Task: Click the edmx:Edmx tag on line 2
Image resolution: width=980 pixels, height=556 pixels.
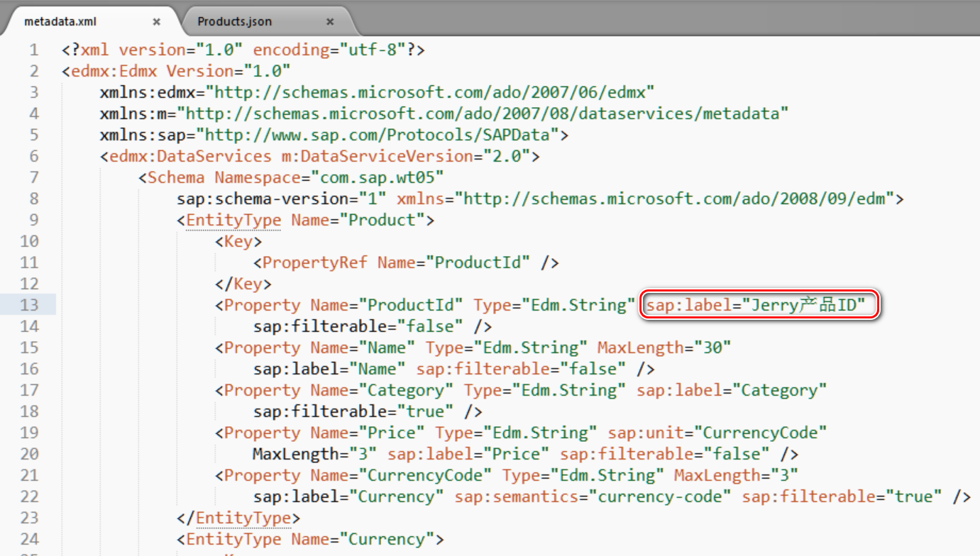Action: (114, 71)
